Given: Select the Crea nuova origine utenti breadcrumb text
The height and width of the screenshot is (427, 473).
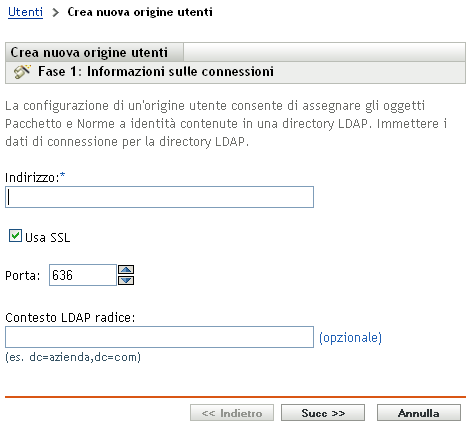Looking at the screenshot, I should (x=140, y=12).
